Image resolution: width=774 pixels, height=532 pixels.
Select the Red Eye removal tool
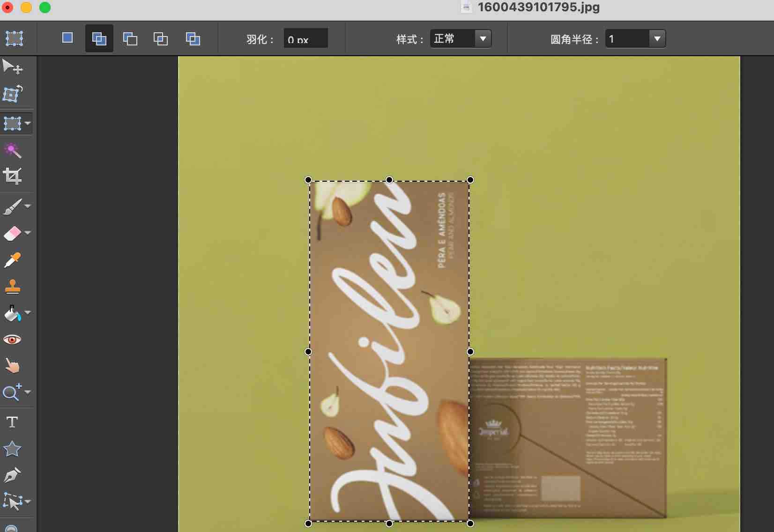(x=12, y=340)
